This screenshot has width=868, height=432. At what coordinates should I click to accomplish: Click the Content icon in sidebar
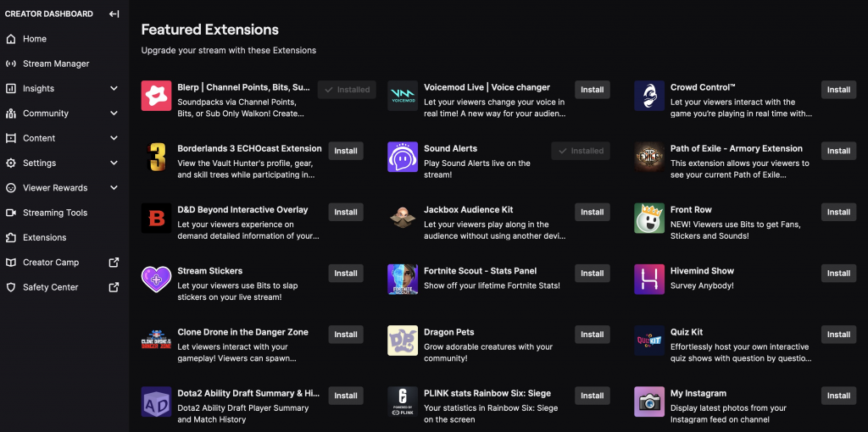tap(10, 138)
